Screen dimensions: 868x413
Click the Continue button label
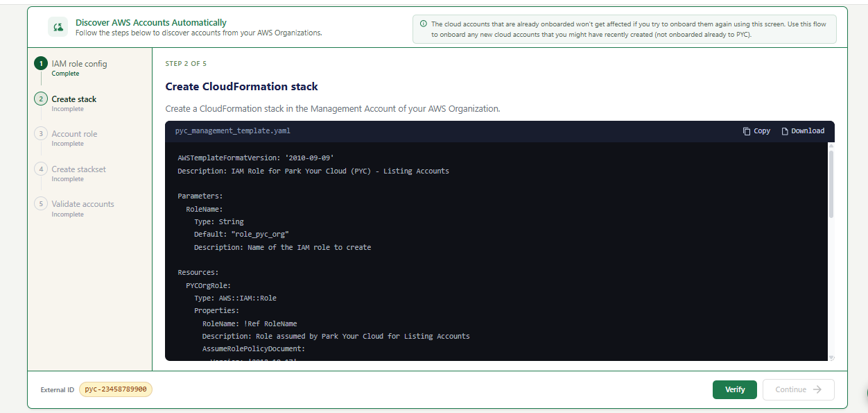tap(790, 389)
